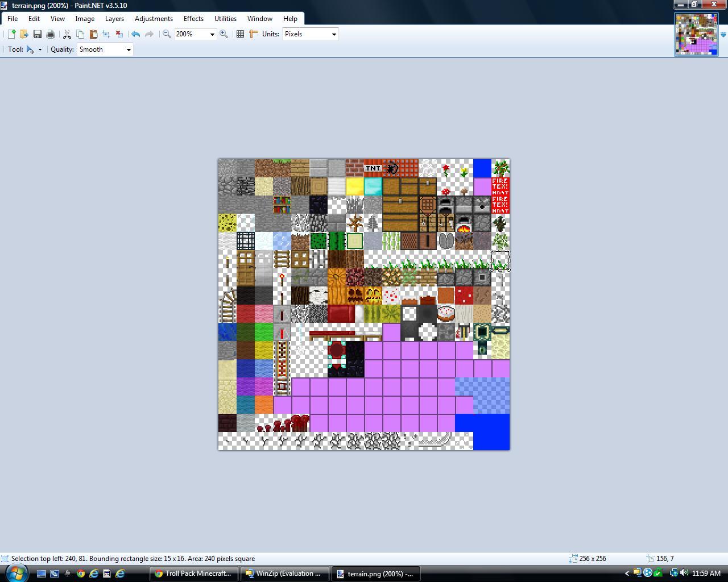
Task: Open the Image menu
Action: (85, 19)
